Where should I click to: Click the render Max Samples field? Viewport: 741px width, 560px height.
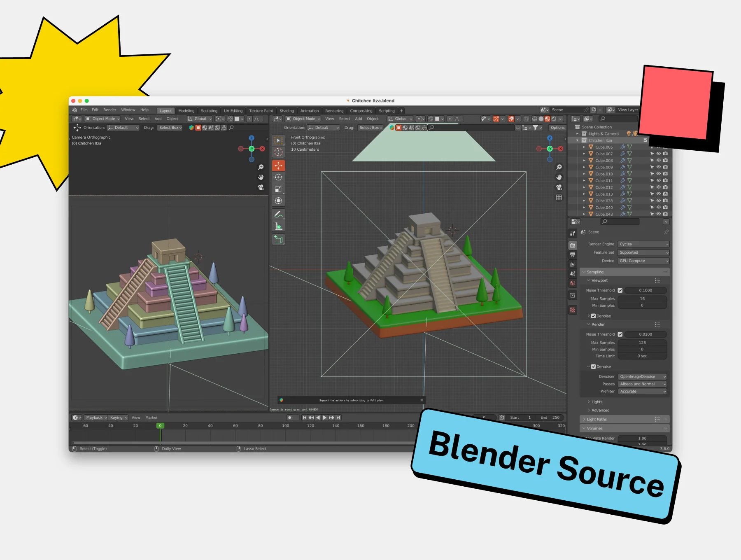(x=642, y=343)
